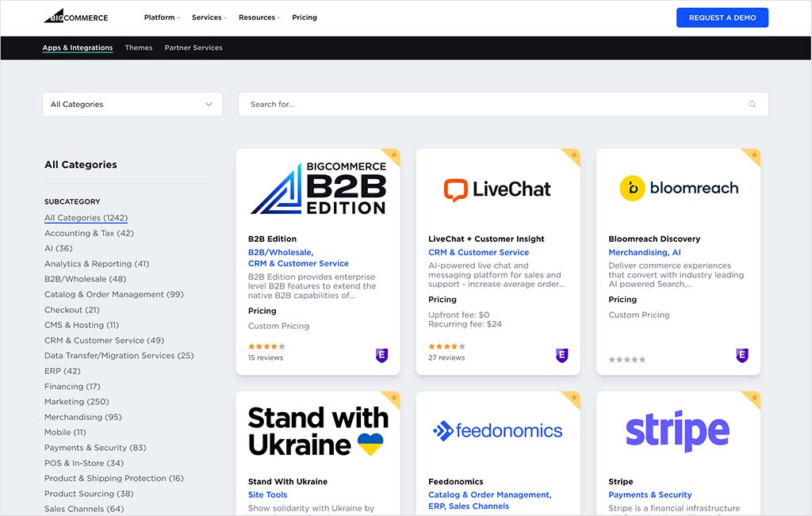
Task: Switch to Apps & Integrations tab
Action: coord(78,48)
